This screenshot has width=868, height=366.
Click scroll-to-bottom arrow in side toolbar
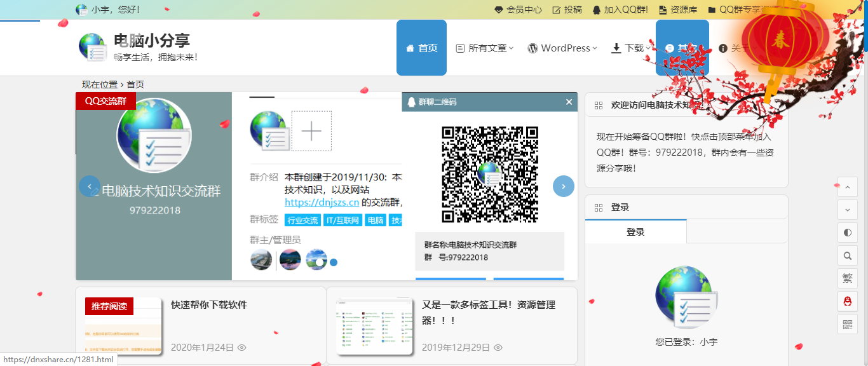[x=848, y=209]
